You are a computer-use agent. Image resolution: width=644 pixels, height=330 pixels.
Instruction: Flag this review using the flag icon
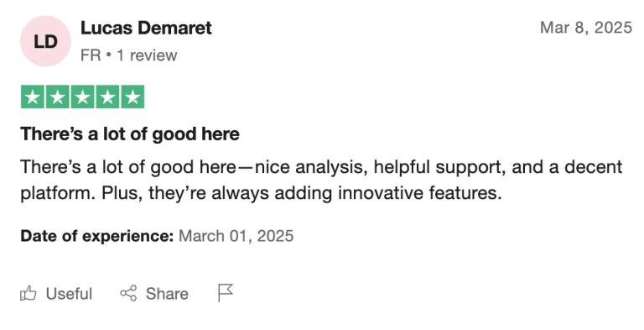225,292
